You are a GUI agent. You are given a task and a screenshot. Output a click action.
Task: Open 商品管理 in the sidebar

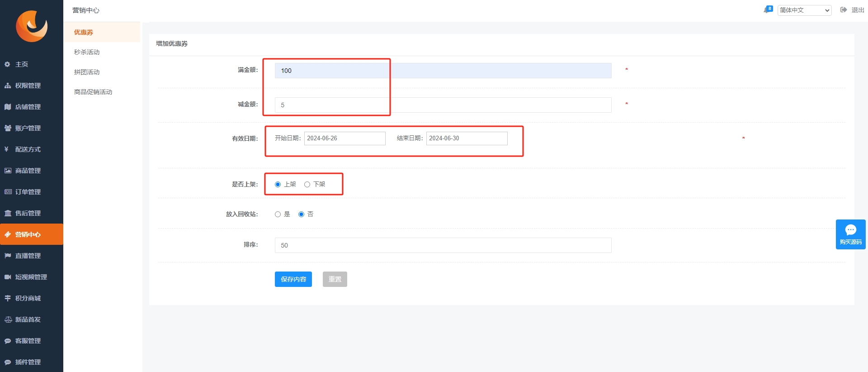point(32,171)
